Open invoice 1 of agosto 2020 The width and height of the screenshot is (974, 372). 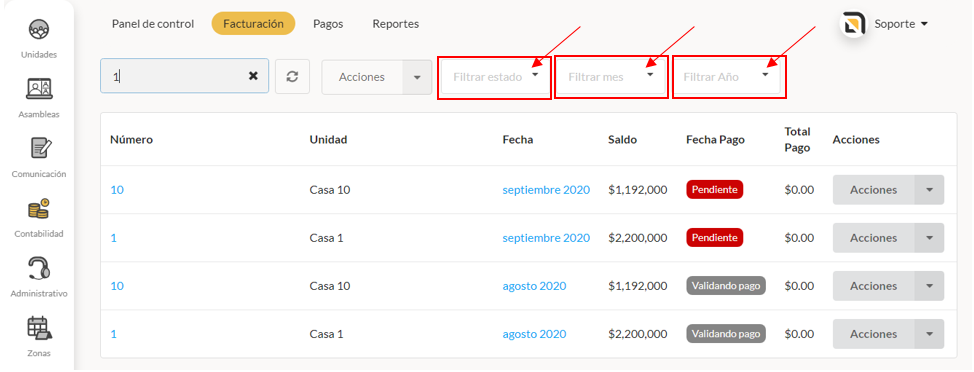[114, 334]
